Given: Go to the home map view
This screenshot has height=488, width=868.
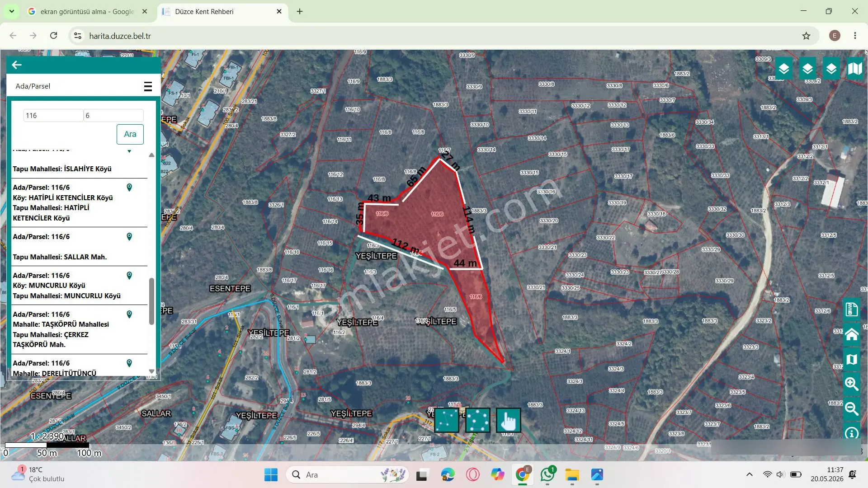Looking at the screenshot, I should 852,334.
